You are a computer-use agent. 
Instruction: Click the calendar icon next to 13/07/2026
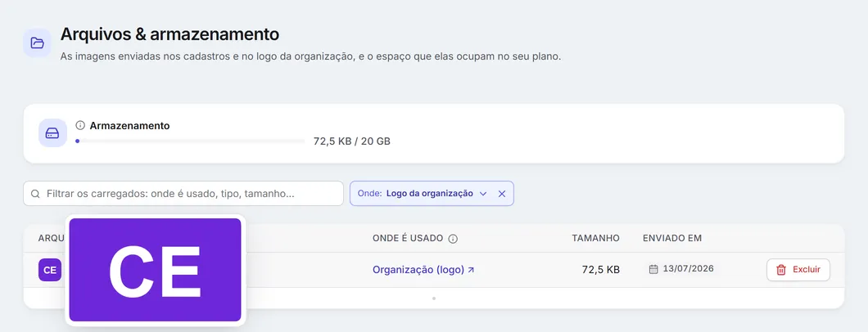[x=653, y=269]
